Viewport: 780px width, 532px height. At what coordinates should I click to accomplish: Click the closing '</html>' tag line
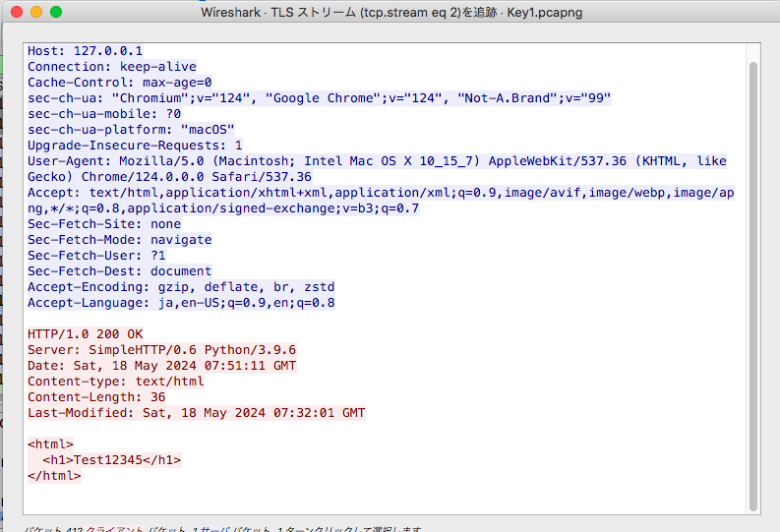54,476
